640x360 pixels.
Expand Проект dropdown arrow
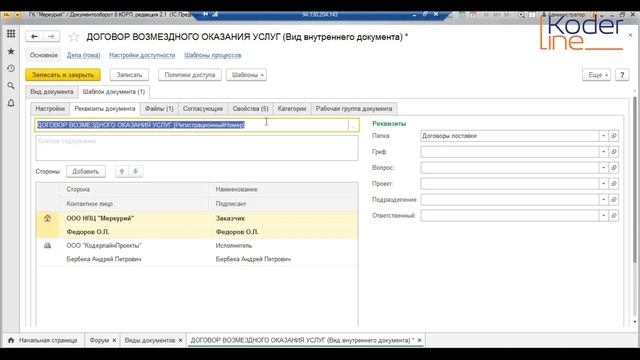(x=603, y=184)
